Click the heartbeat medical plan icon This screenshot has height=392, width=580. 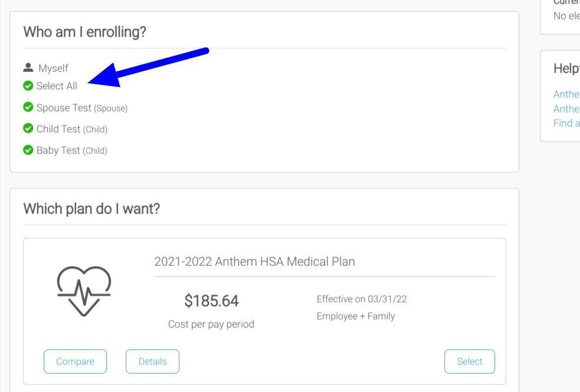pos(84,291)
